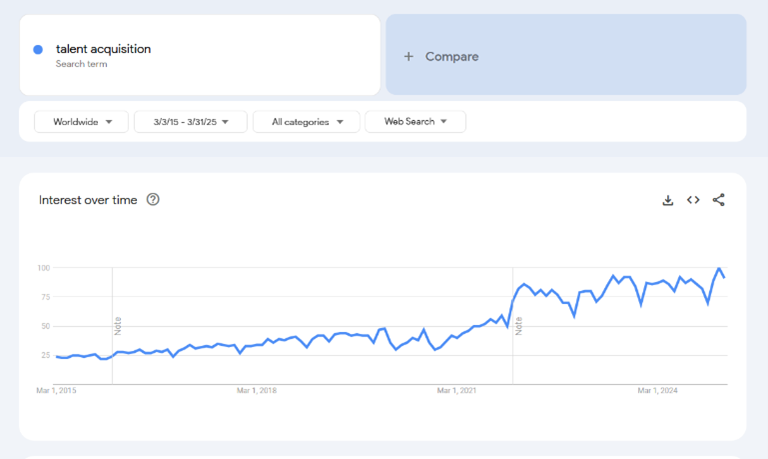Click the Mar 1, 2024 axis label
This screenshot has height=459, width=768.
click(657, 390)
